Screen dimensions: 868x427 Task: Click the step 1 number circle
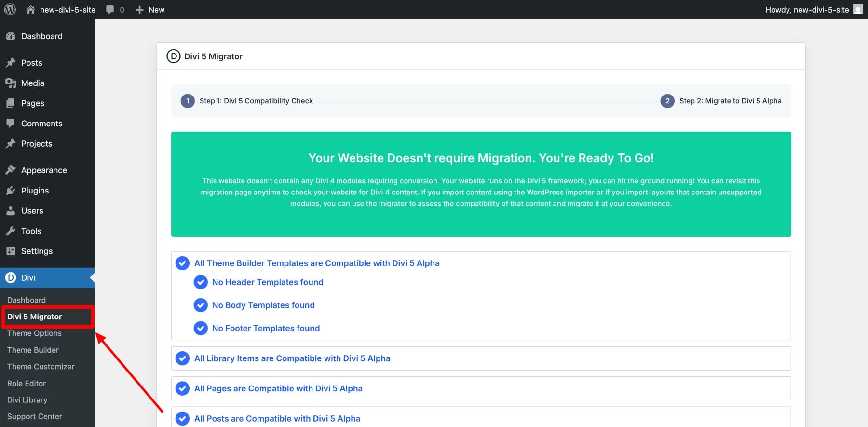(x=188, y=101)
